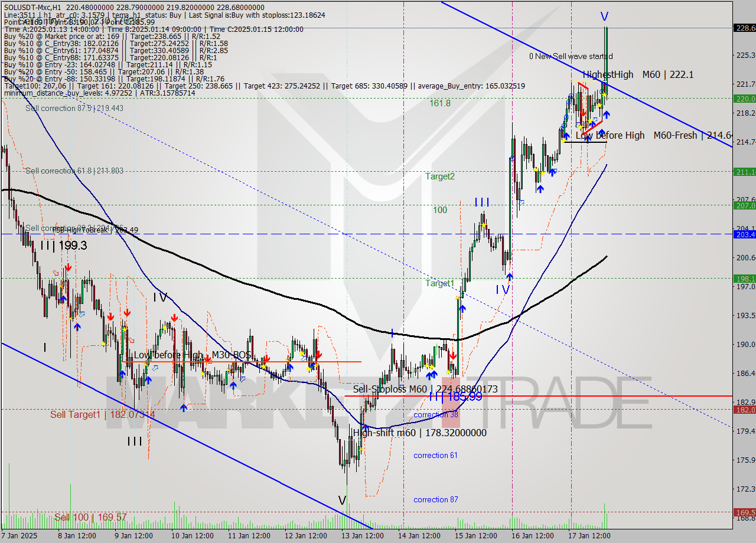Click the 'minimum_distance_buy_levels: 4.97252' info line
The width and height of the screenshot is (756, 543).
point(99,93)
